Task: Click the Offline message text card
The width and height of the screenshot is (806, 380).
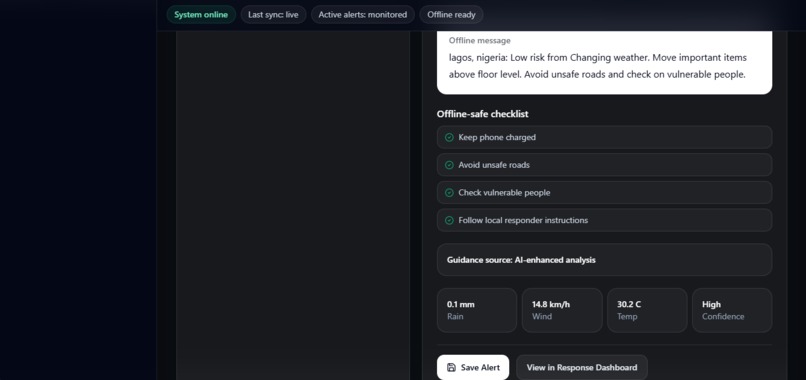Action: coord(604,62)
